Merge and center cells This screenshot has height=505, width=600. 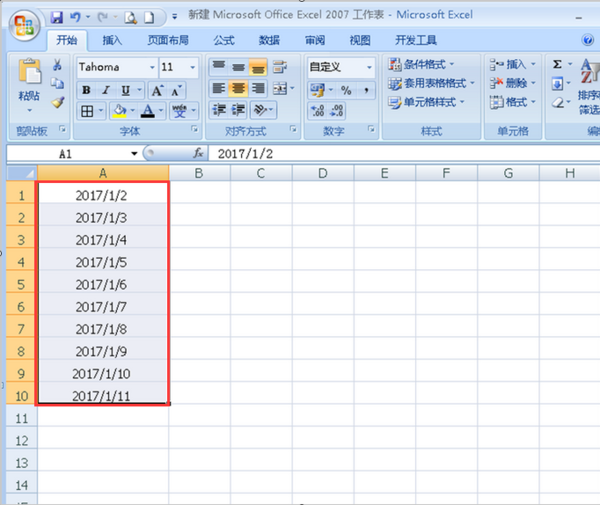coord(280,89)
